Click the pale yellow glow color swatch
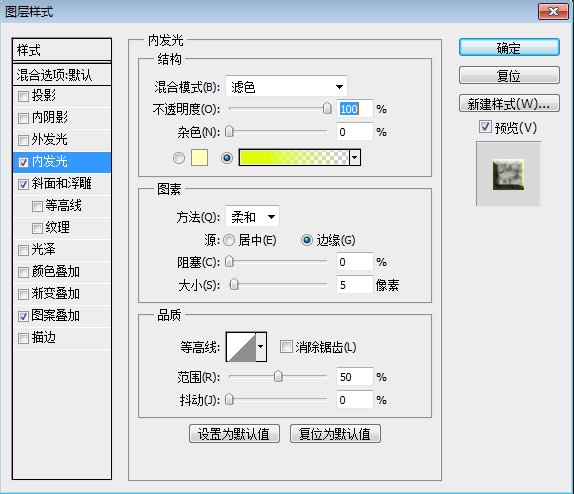Viewport: 574px width, 494px height. 200,158
